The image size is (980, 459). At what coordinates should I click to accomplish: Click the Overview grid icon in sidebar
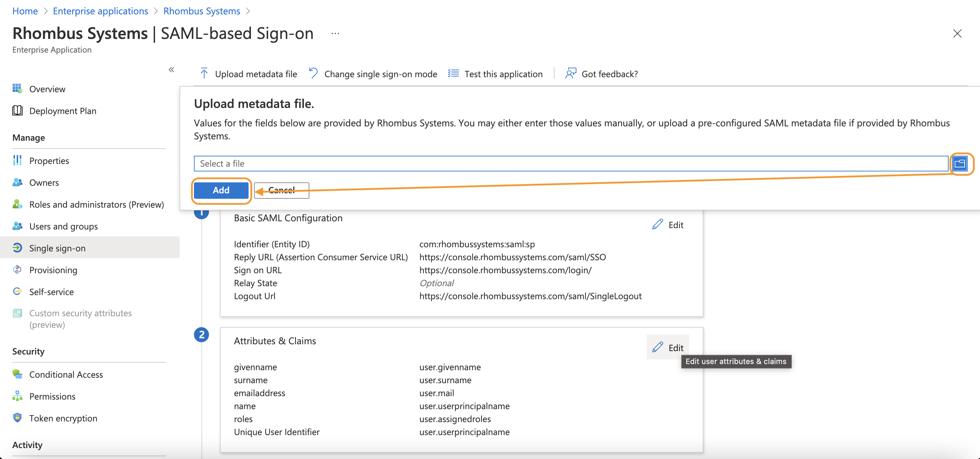coord(17,89)
